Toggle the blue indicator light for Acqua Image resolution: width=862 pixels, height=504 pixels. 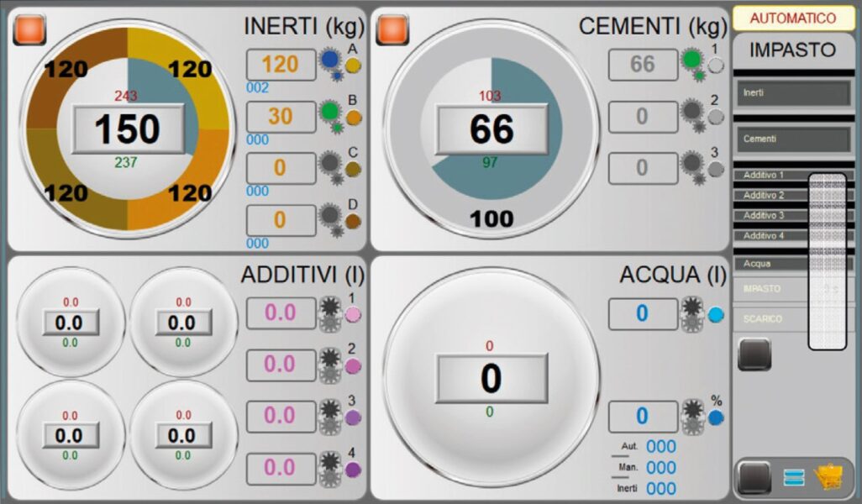(716, 315)
